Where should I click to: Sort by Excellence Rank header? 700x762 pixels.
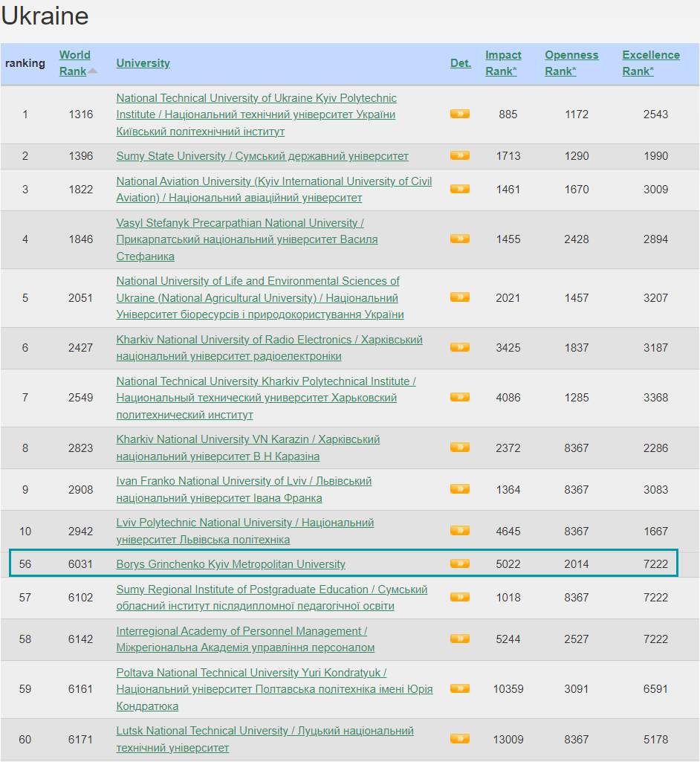point(650,63)
